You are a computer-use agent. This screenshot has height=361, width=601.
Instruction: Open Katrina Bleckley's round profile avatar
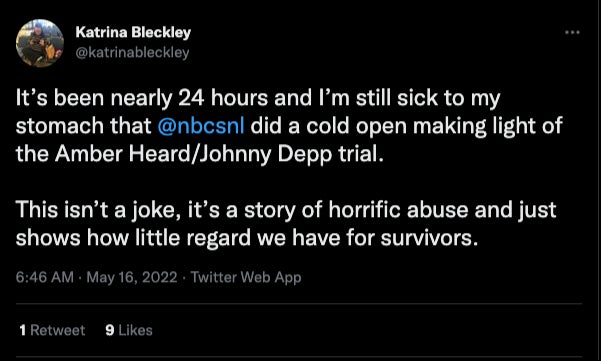[40, 43]
